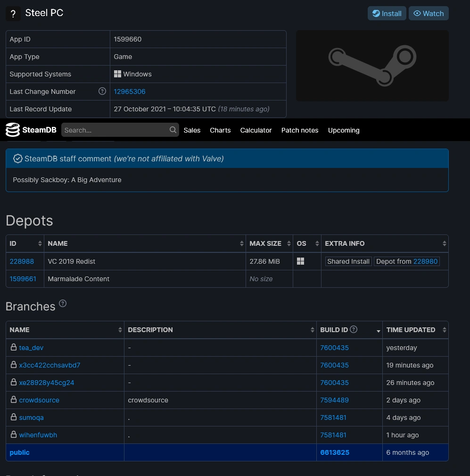Open build 7581481 in sumoqa row
This screenshot has height=476, width=470.
coord(333,418)
